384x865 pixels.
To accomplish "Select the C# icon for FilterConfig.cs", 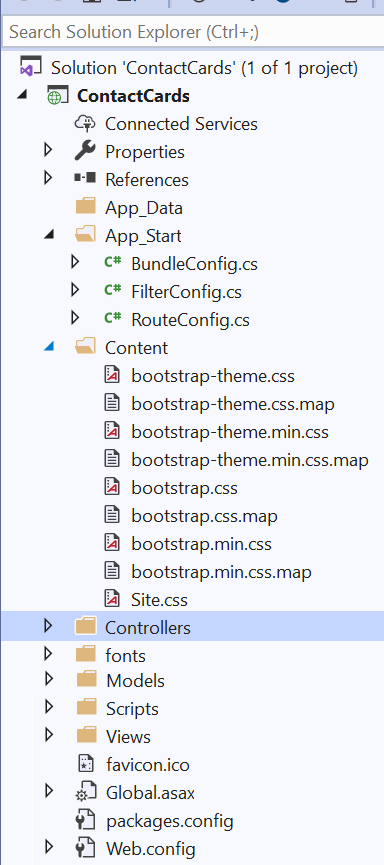I will (x=113, y=290).
